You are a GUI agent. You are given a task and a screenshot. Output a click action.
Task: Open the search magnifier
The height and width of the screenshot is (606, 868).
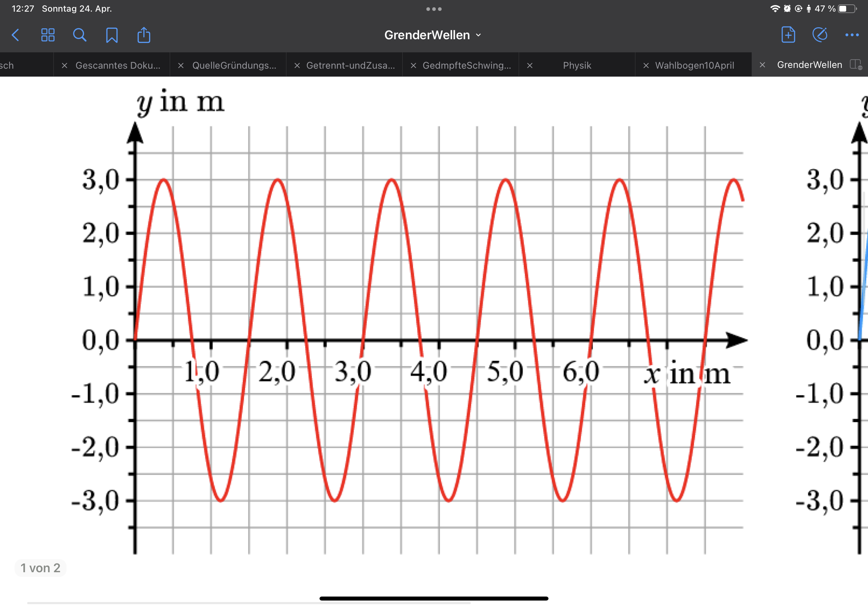click(79, 35)
